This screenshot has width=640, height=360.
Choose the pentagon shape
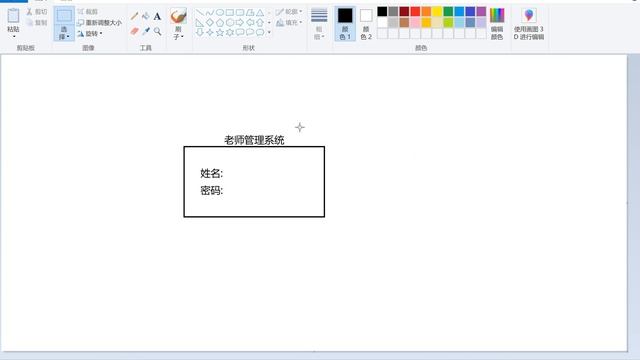(220, 22)
